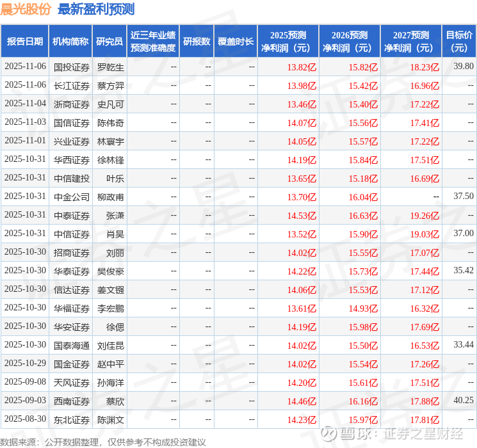
Task: Click 2027 profit value 19.26亿
Action: point(424,216)
